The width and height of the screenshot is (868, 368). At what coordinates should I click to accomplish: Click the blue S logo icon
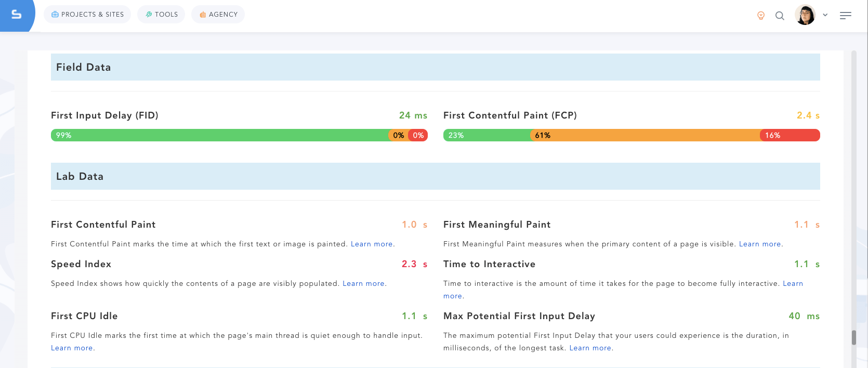point(17,15)
